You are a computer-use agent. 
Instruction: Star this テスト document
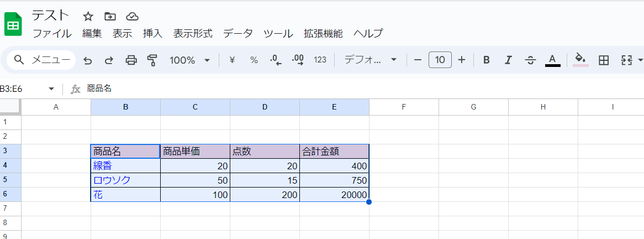click(x=88, y=16)
